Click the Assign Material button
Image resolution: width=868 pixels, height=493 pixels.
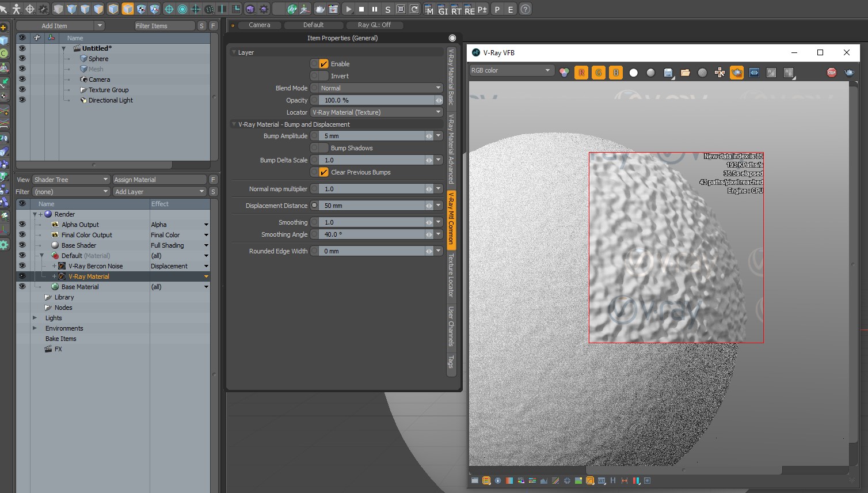click(x=159, y=180)
